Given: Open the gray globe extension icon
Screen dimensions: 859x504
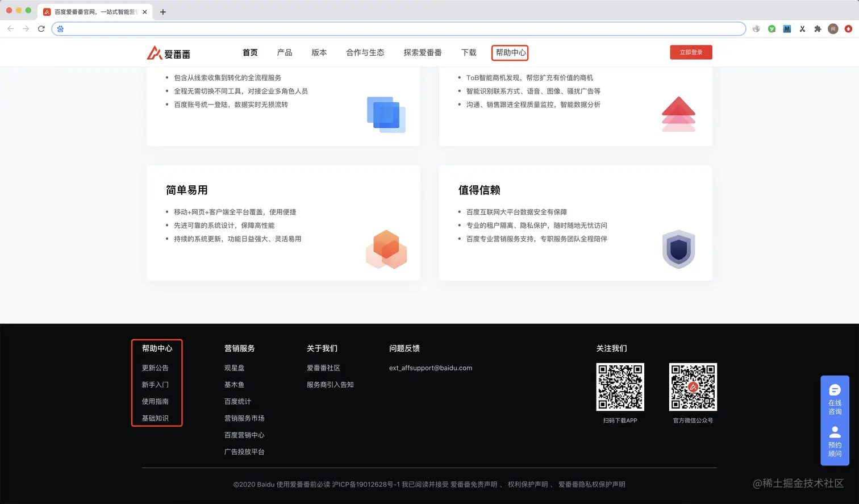Looking at the screenshot, I should 756,29.
